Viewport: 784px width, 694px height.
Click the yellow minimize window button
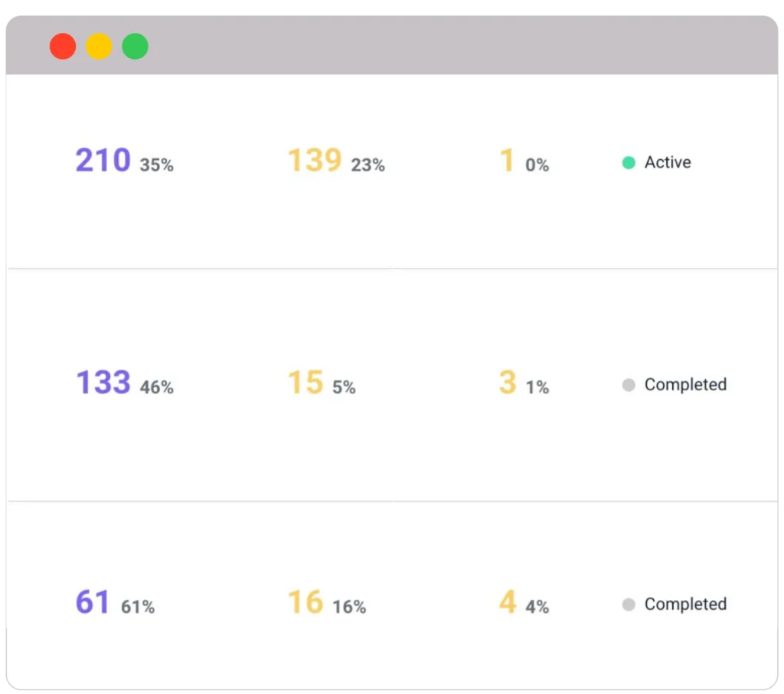click(x=99, y=47)
